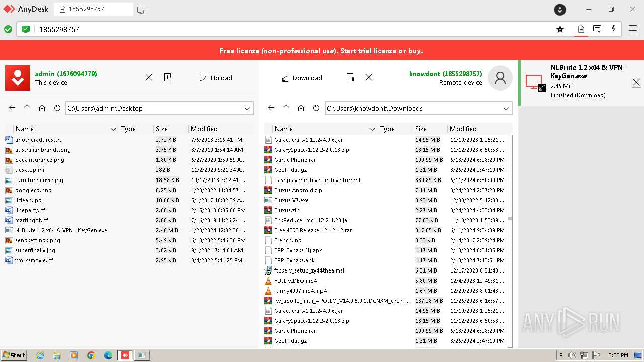Open File Explorer from the taskbar

click(57, 355)
